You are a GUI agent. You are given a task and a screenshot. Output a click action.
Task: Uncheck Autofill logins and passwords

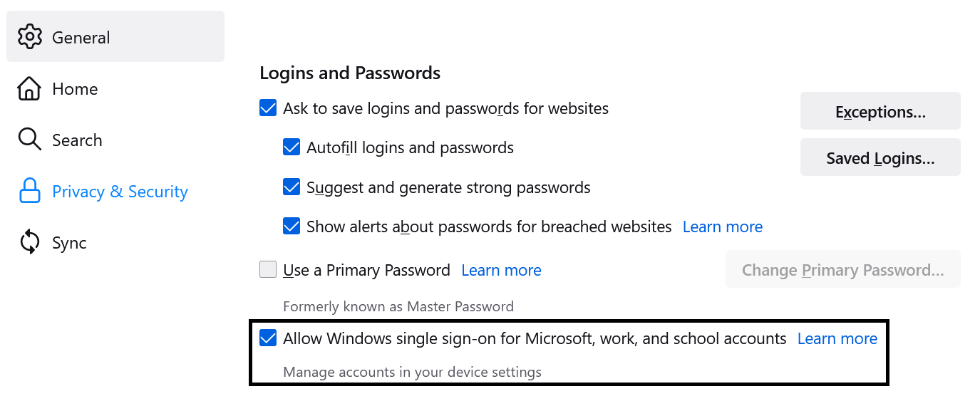292,147
